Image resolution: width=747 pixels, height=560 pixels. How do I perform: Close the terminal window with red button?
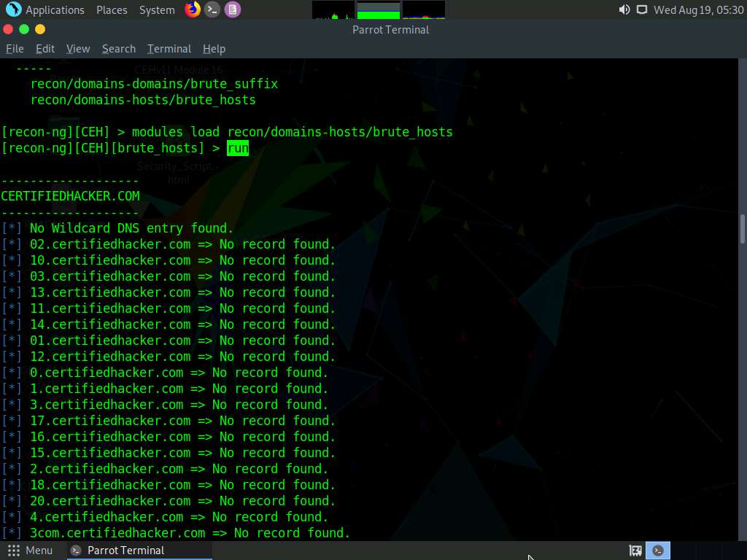click(x=8, y=29)
